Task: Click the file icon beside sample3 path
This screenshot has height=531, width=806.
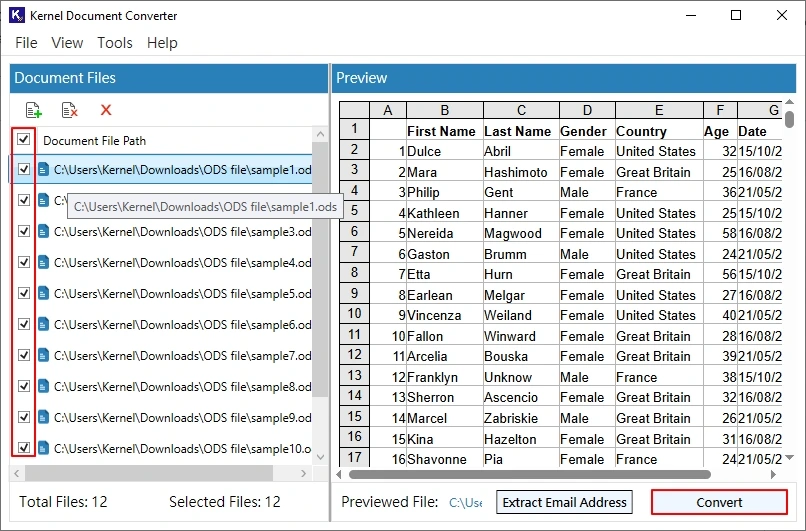Action: [x=44, y=231]
